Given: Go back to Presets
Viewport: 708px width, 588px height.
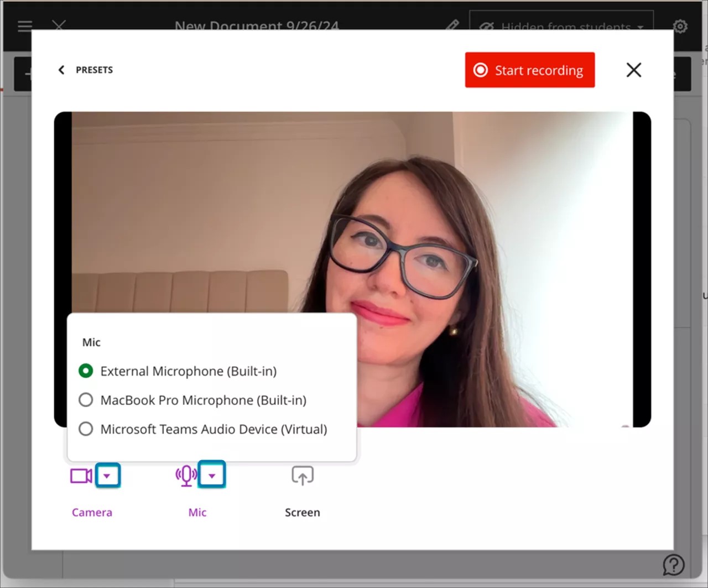Looking at the screenshot, I should click(85, 70).
